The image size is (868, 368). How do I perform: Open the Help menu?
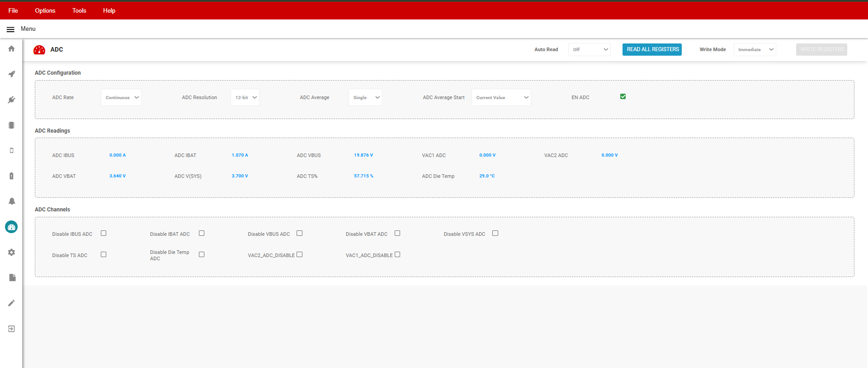pos(109,10)
